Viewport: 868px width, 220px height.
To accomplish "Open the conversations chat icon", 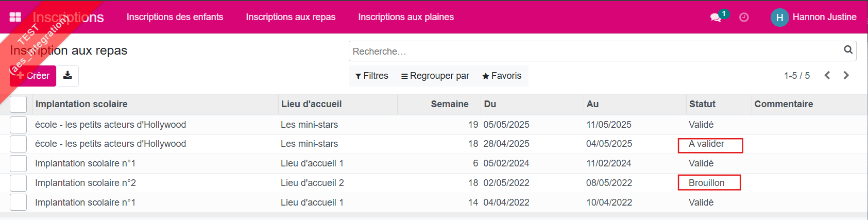I will [716, 18].
